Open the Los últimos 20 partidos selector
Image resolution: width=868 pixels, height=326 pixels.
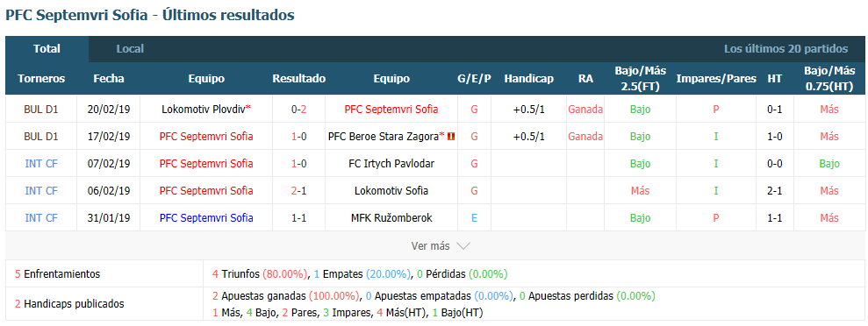point(786,48)
